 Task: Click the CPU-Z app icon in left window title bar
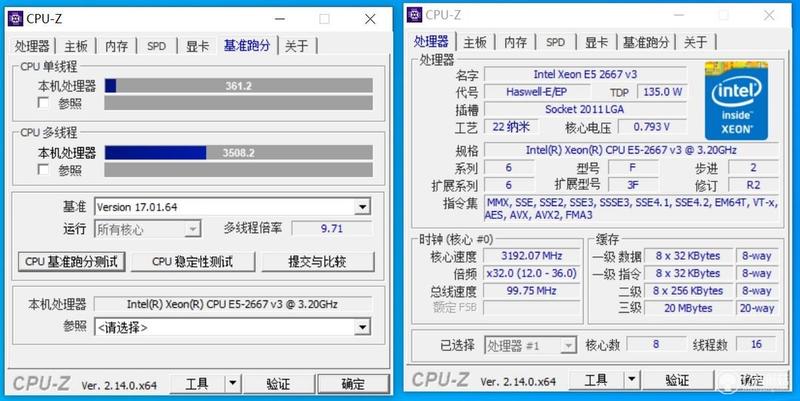[x=16, y=19]
